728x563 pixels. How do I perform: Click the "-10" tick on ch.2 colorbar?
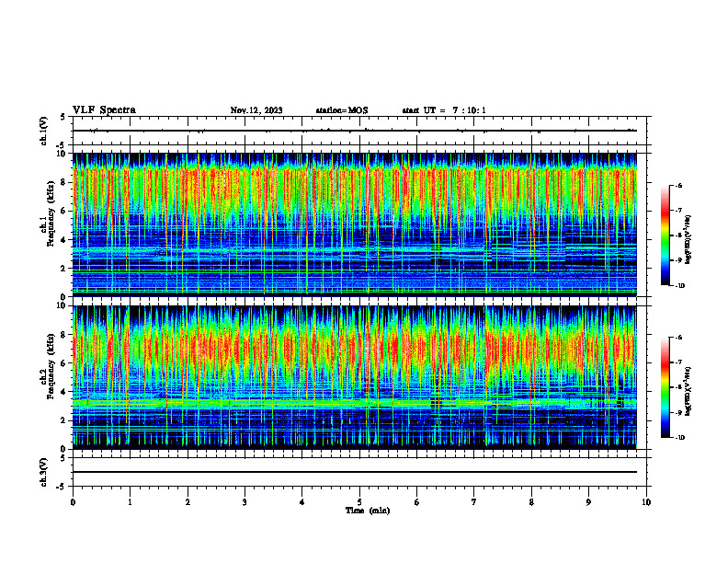tap(680, 438)
